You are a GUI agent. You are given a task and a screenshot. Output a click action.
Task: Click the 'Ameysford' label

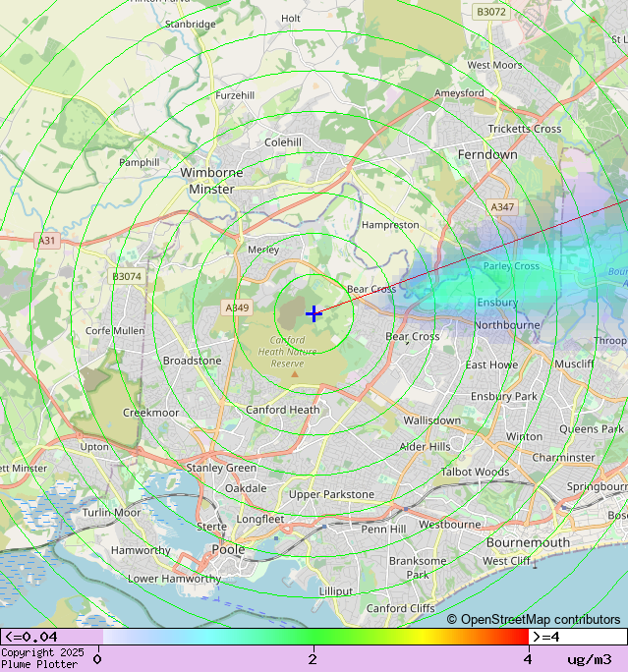tap(459, 93)
